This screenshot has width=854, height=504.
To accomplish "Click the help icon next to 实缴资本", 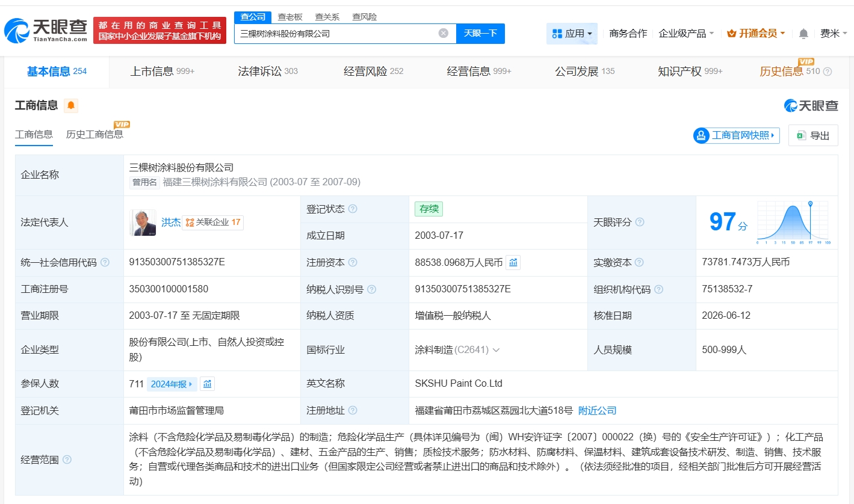I will [x=639, y=262].
